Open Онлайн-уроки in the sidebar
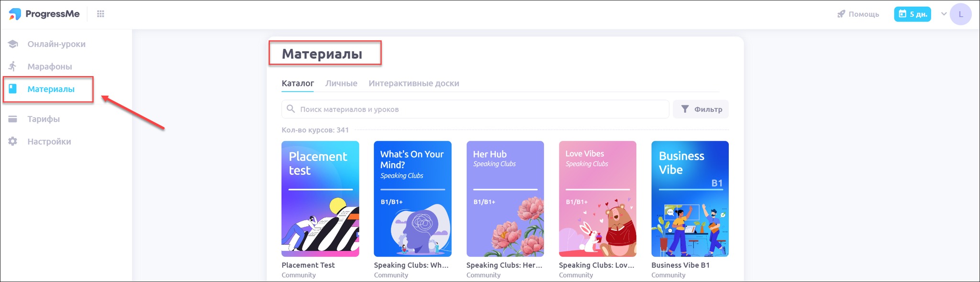980x282 pixels. pyautogui.click(x=56, y=44)
